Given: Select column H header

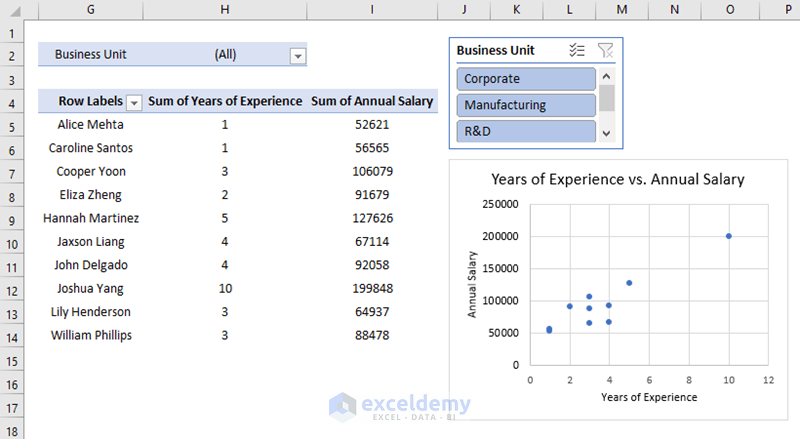Looking at the screenshot, I should click(x=225, y=10).
